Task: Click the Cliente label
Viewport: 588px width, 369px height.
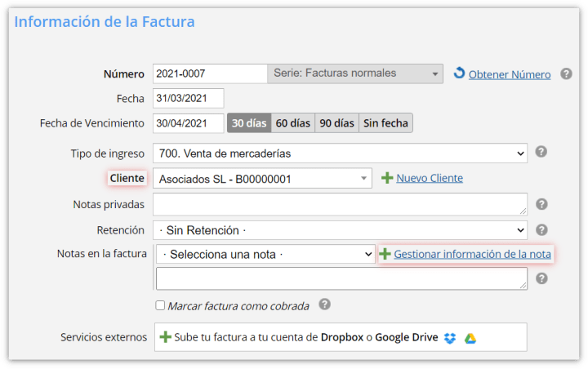Action: tap(127, 178)
